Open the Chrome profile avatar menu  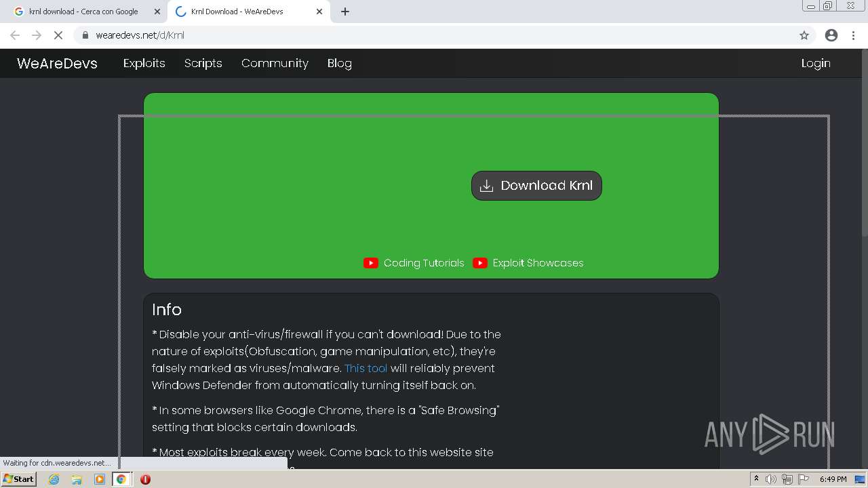[x=831, y=35]
